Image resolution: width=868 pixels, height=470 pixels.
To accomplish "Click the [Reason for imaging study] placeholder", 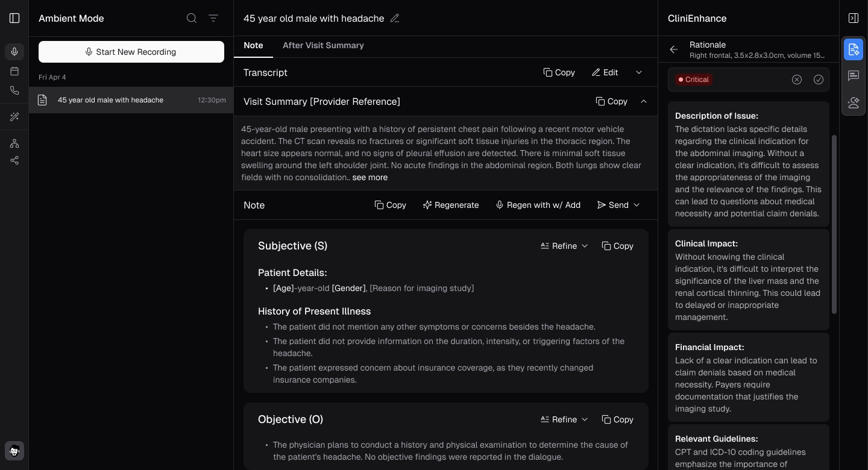I will 421,288.
